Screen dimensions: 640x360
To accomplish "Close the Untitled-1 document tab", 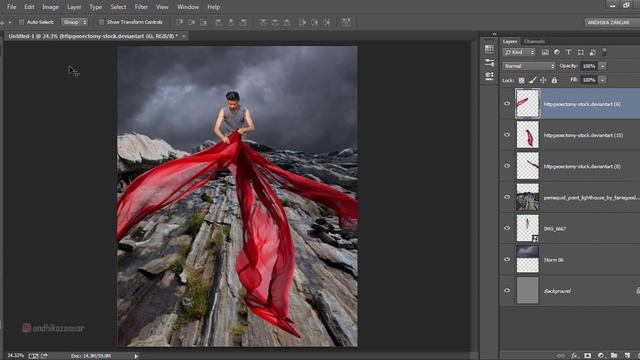I will (x=184, y=36).
